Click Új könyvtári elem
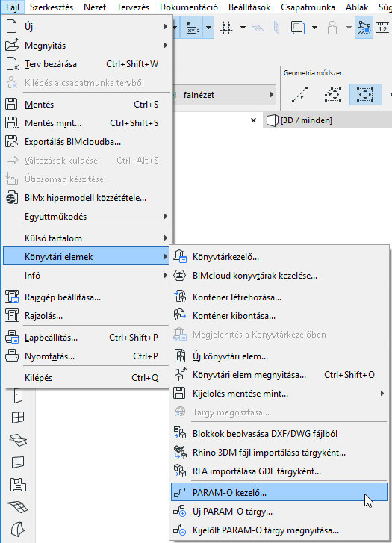This screenshot has height=543, width=392. (279, 356)
